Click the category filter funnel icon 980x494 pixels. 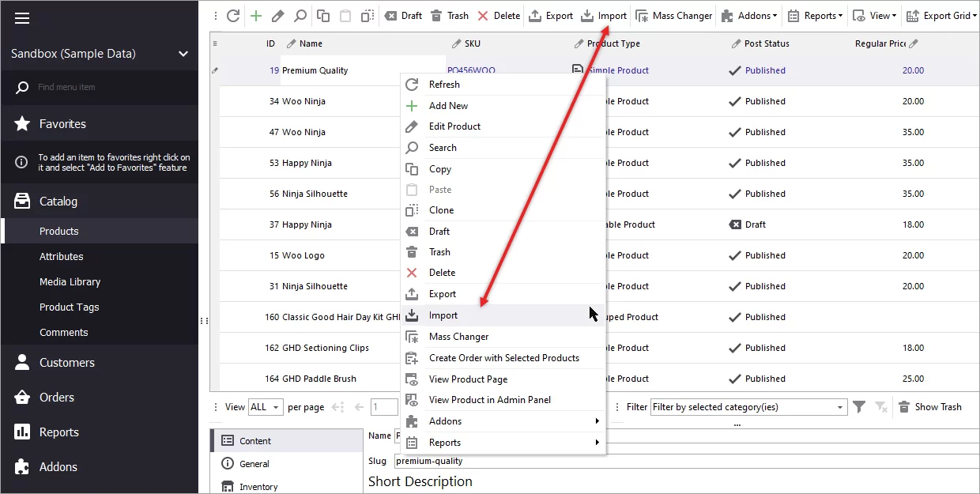[x=859, y=406]
